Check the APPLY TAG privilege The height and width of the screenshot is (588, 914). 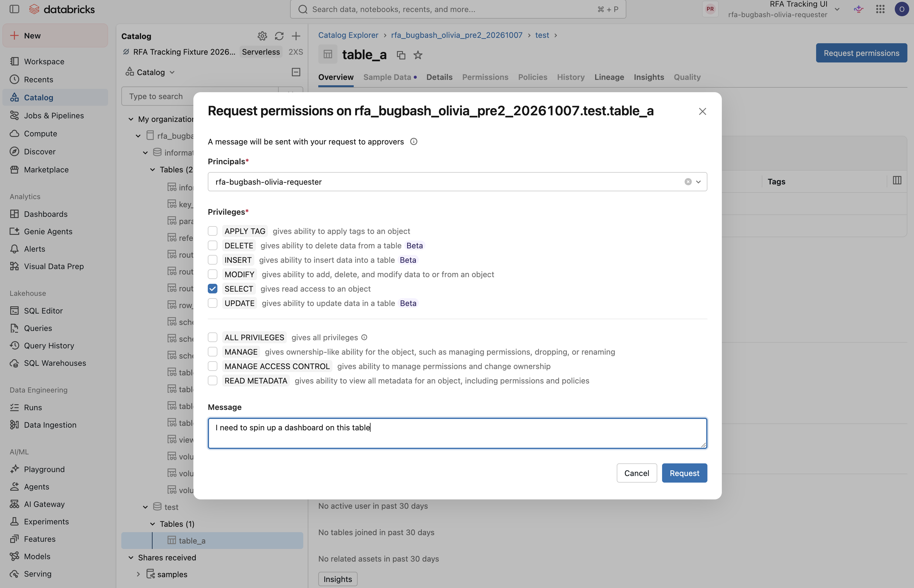pos(213,231)
